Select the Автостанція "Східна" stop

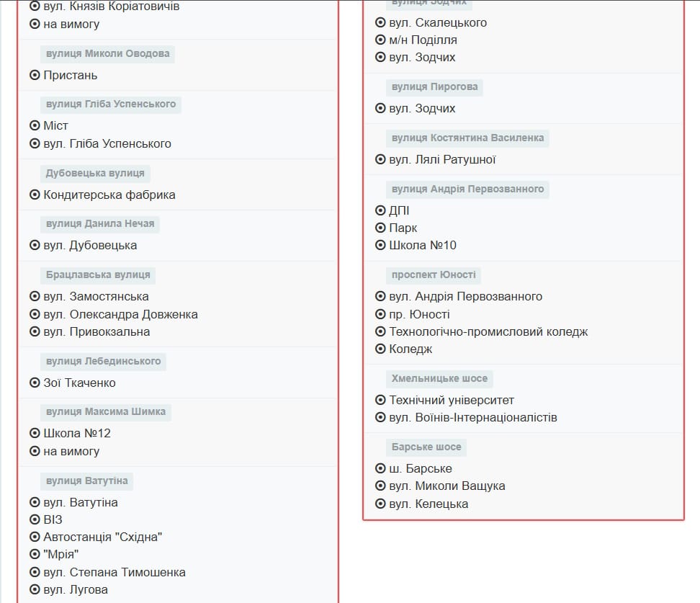coord(102,537)
